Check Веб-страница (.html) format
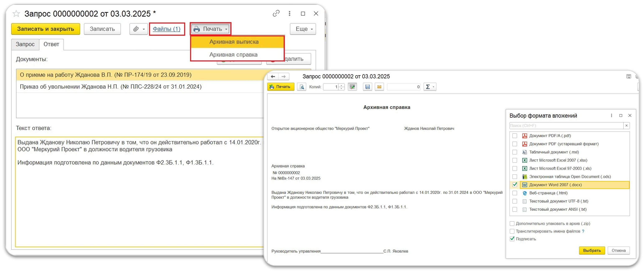This screenshot has height=272, width=644. (515, 193)
